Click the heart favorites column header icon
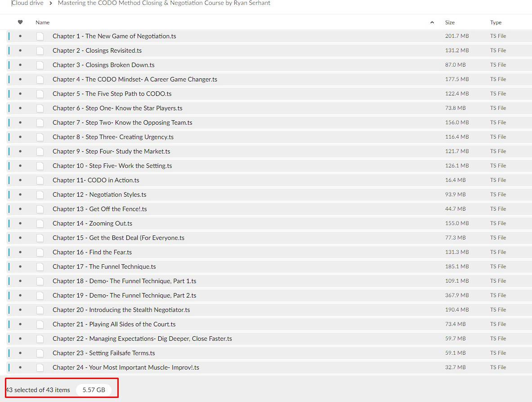532x402 pixels. coord(20,22)
